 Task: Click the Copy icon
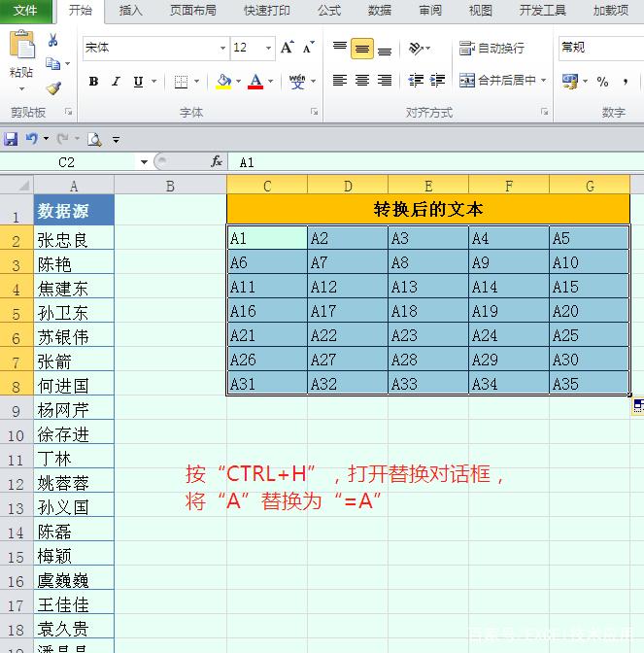click(x=52, y=64)
